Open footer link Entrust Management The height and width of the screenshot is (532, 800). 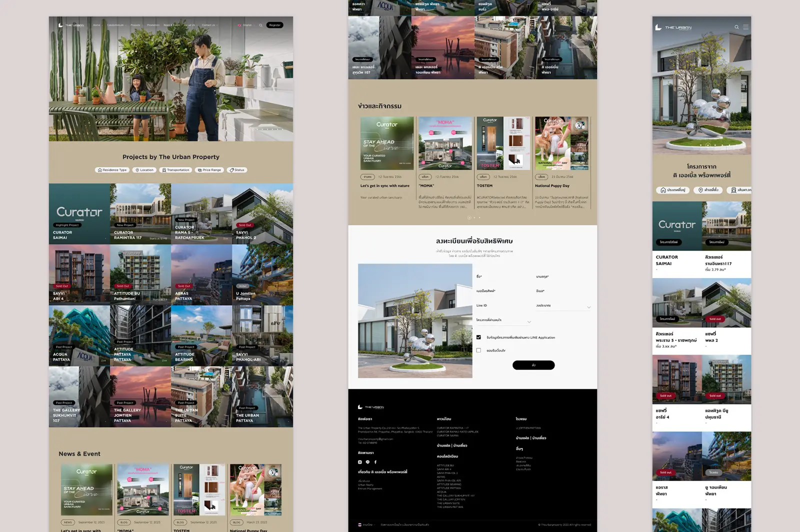tap(370, 488)
